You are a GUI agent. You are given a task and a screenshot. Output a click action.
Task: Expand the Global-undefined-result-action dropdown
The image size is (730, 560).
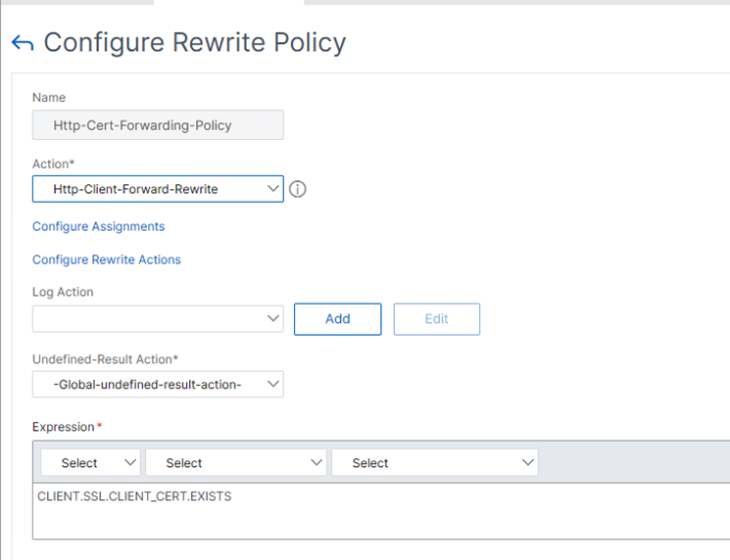point(158,385)
